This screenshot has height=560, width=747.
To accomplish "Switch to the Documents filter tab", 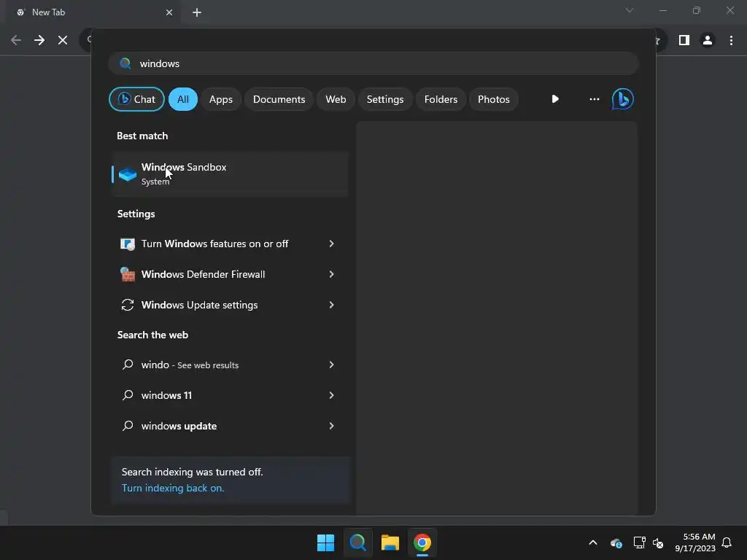I will pos(279,99).
